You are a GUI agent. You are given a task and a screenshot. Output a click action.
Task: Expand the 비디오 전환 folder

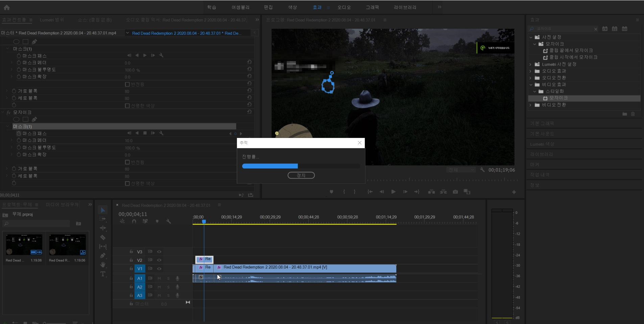point(531,105)
